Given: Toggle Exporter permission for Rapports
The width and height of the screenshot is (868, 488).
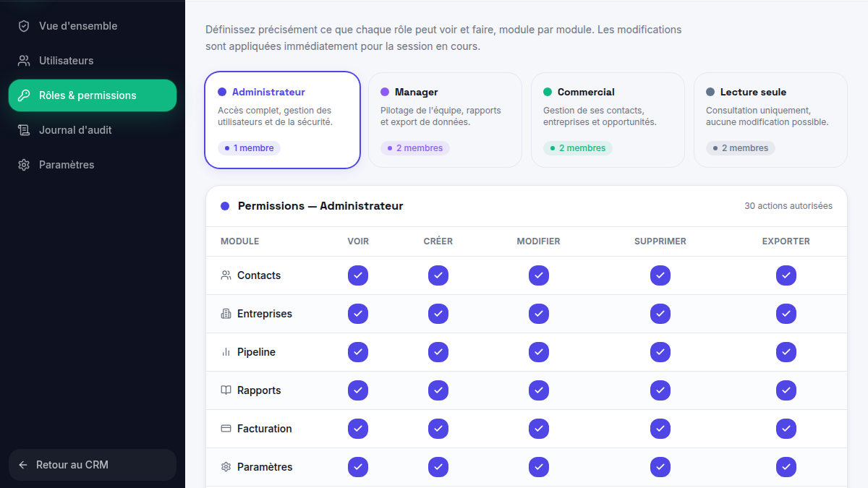Looking at the screenshot, I should (786, 390).
